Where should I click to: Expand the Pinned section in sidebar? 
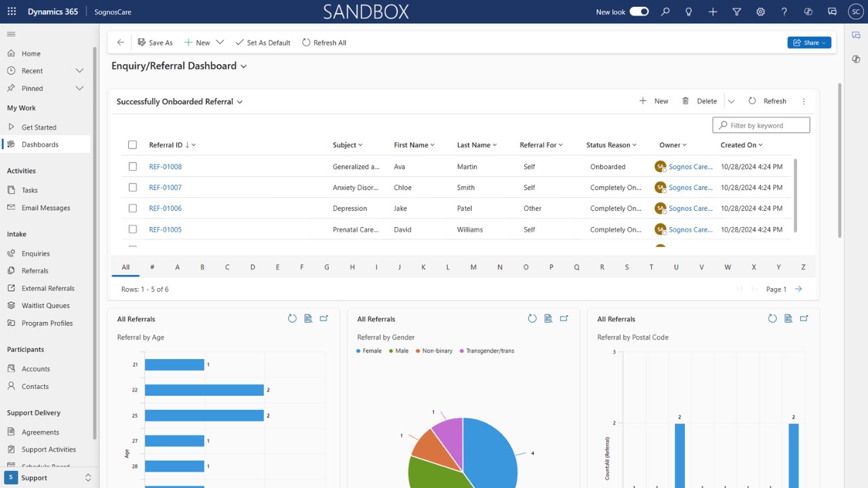(x=79, y=88)
